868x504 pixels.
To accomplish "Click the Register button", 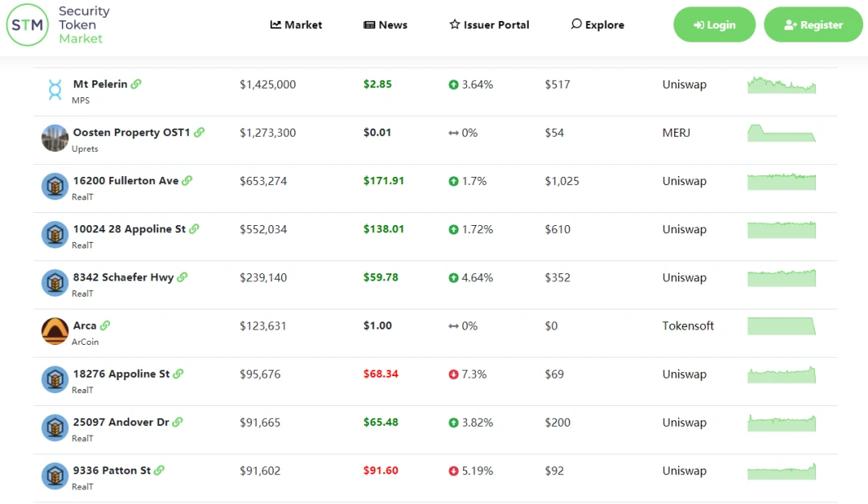I will tap(813, 25).
